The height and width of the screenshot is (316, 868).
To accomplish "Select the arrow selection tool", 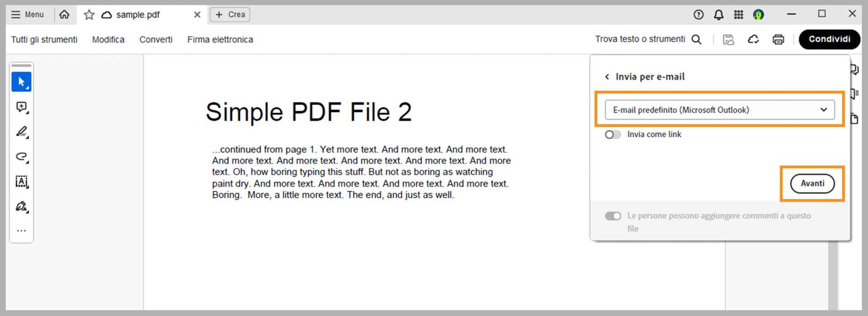I will [21, 82].
